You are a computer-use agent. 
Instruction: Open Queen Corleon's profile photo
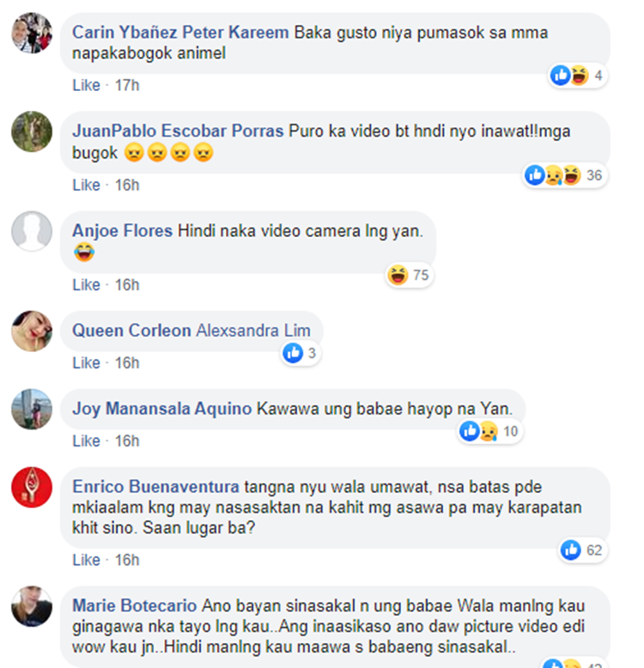[x=32, y=331]
